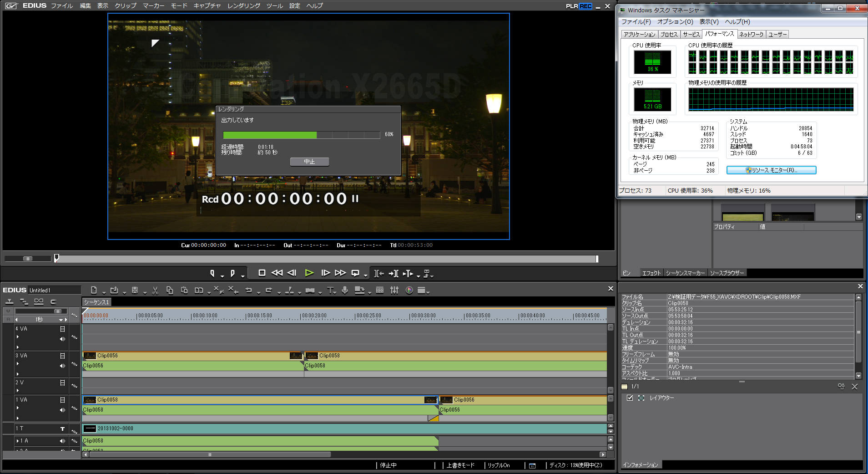Click the New Sequence icon in timeline toolbar
Viewport: 868px width, 474px height.
(94, 290)
